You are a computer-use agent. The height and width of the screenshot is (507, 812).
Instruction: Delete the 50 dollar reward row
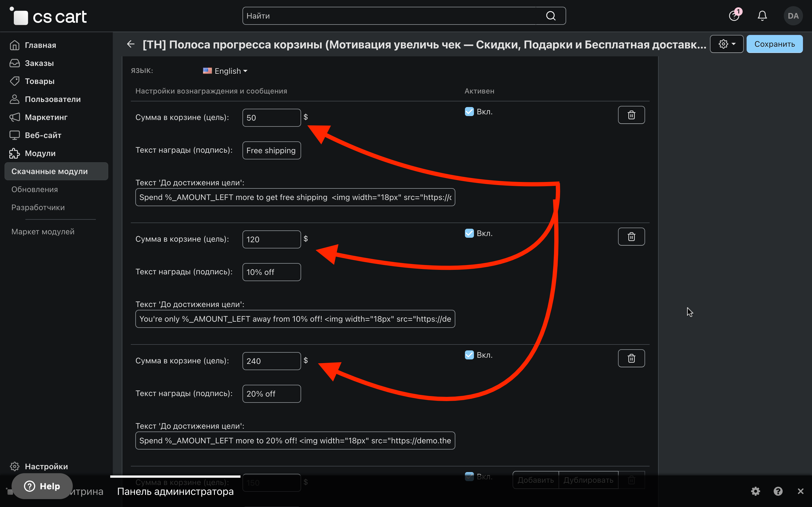(631, 115)
